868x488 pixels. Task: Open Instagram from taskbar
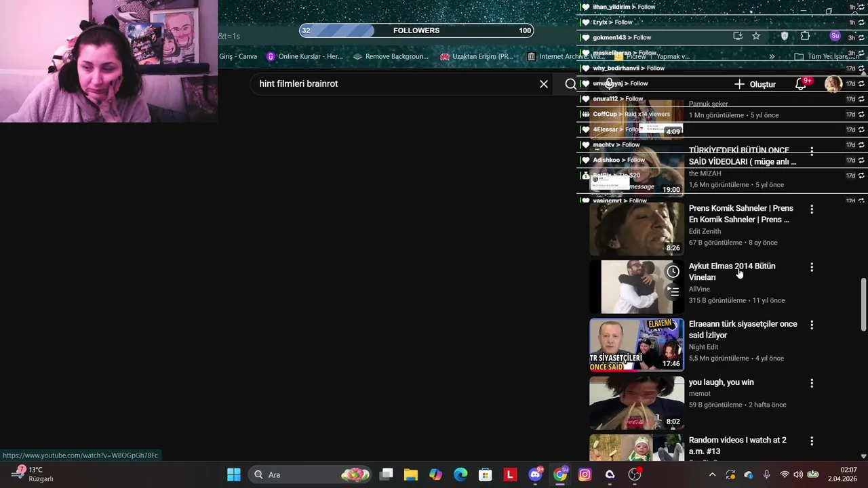[x=585, y=474]
